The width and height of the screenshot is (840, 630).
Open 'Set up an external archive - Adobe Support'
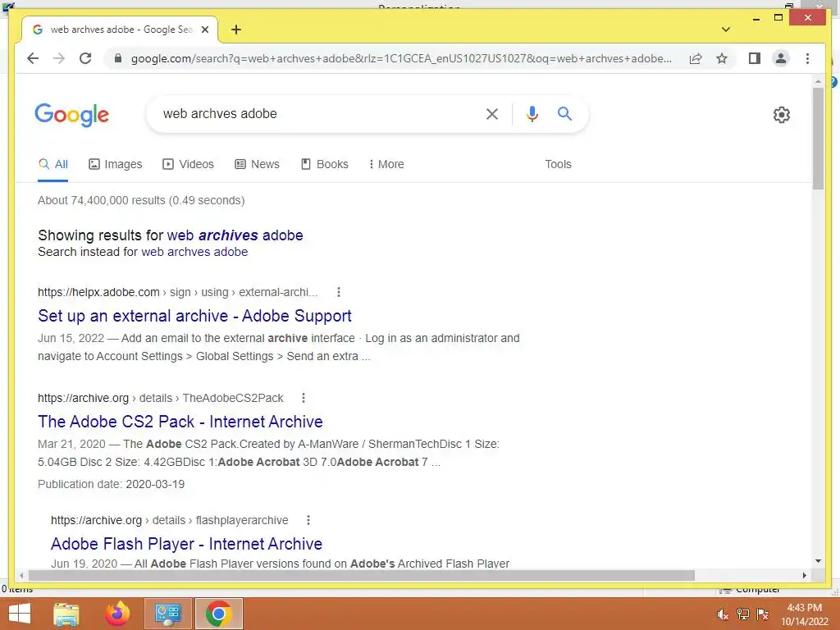194,316
